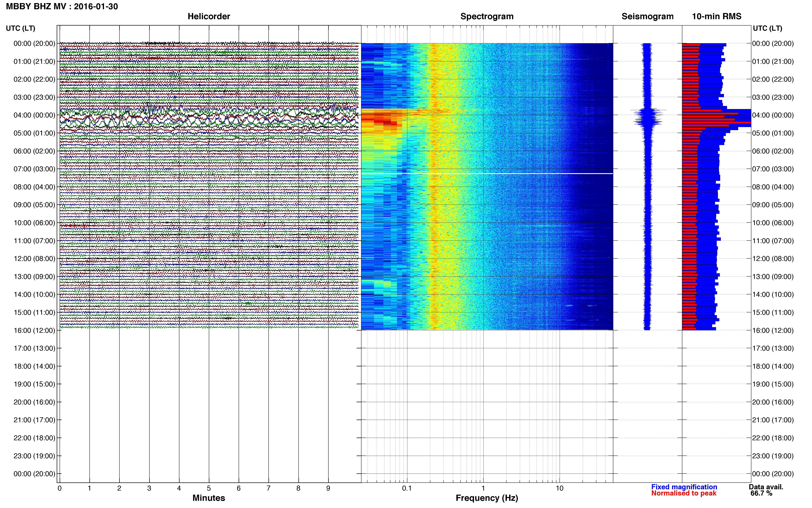Click minute tick '9' on the Helicorder axis
Viewport: 812px width, 508px height.
coord(328,488)
